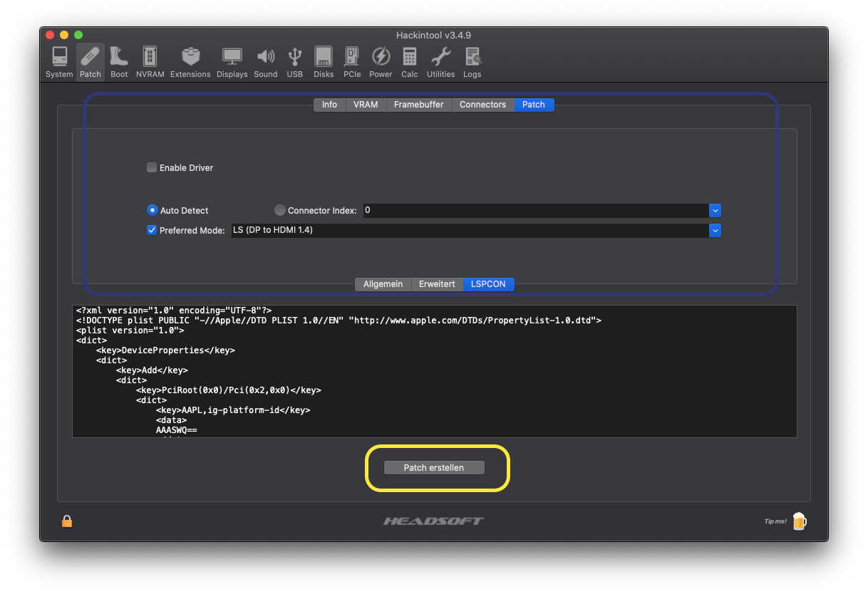The height and width of the screenshot is (594, 868).
Task: Click the Add key line
Action: (x=152, y=370)
